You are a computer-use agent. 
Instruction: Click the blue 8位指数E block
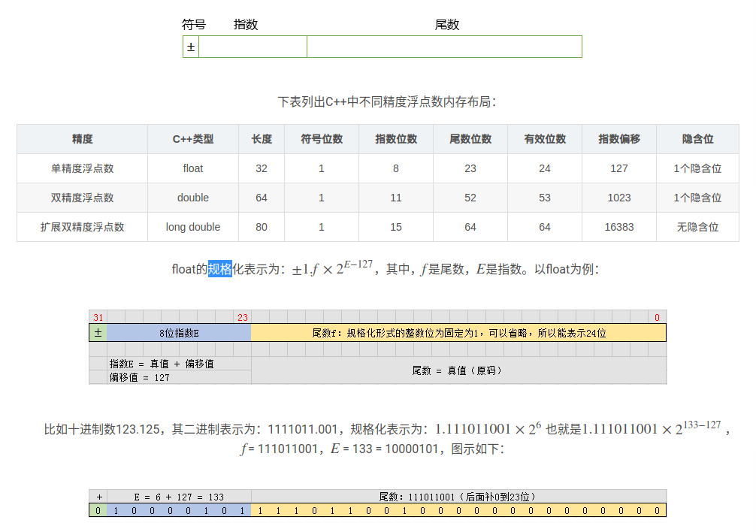pos(179,333)
